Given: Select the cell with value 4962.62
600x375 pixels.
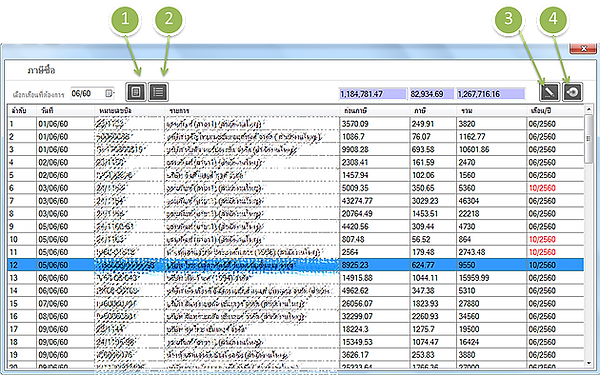Looking at the screenshot, I should tap(375, 290).
